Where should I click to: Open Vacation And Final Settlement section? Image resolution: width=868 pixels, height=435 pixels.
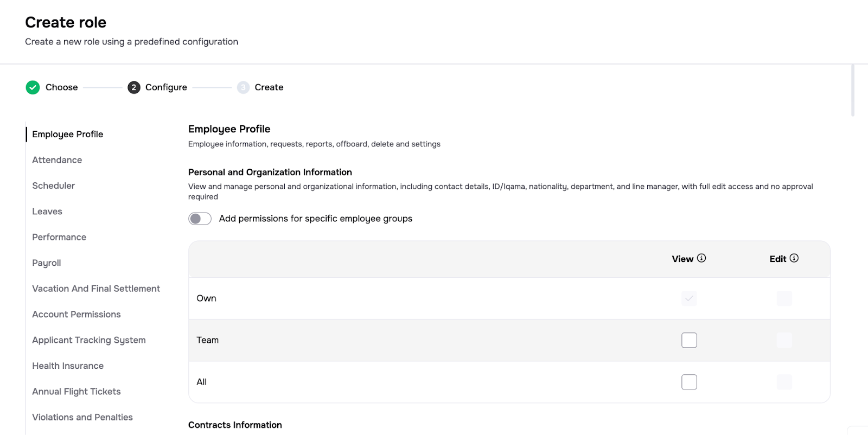pos(96,289)
